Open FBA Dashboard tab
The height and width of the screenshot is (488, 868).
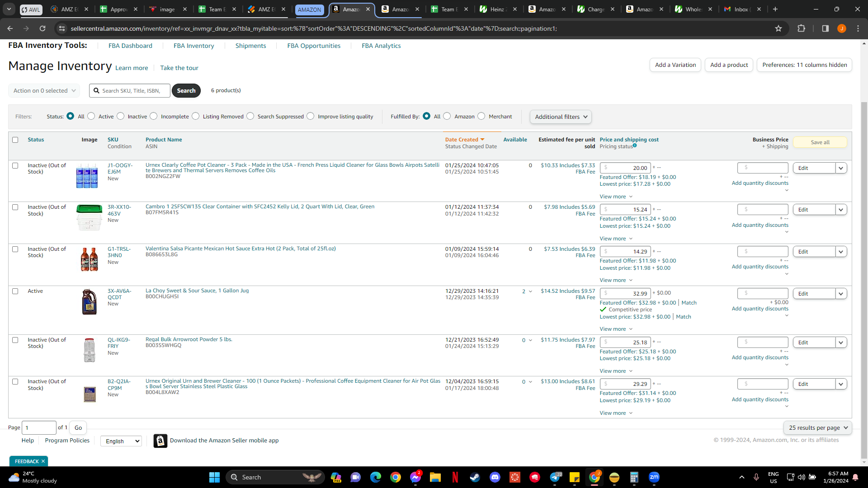click(130, 46)
